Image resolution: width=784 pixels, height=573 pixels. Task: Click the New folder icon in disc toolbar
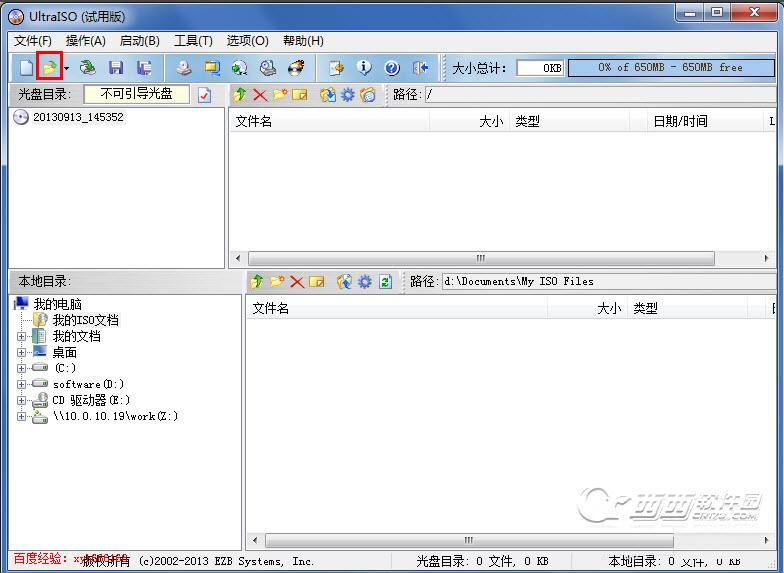click(280, 94)
